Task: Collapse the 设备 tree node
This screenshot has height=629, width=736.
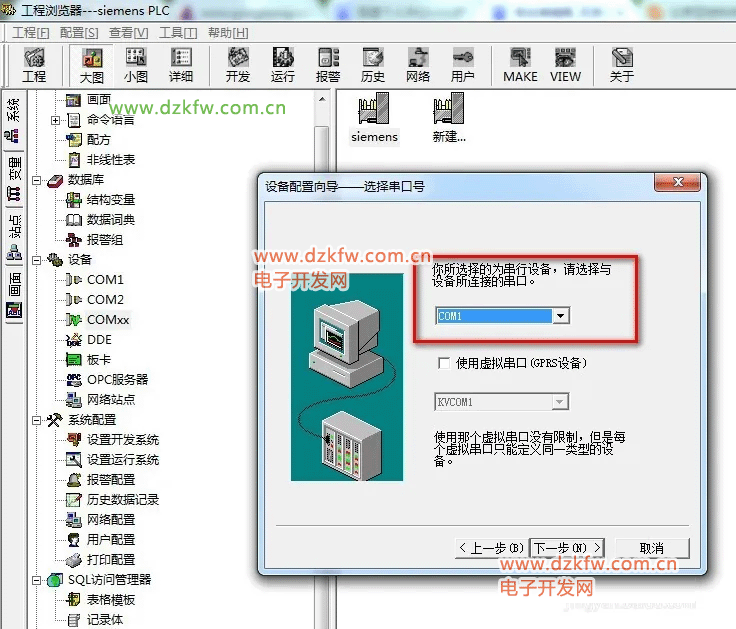Action: [37, 260]
